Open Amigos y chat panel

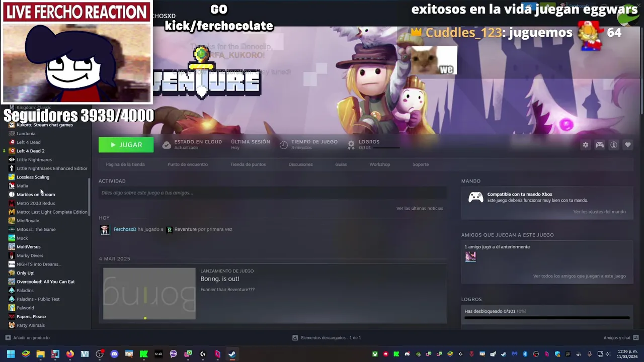621,338
